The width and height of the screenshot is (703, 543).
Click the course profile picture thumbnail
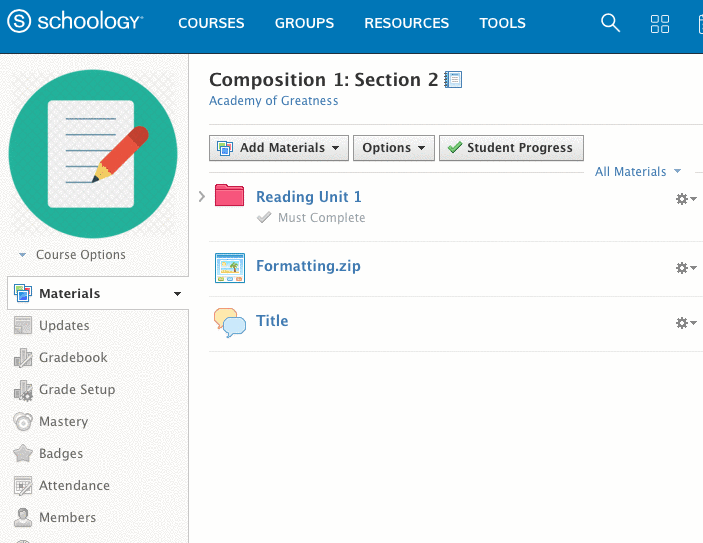coord(93,153)
